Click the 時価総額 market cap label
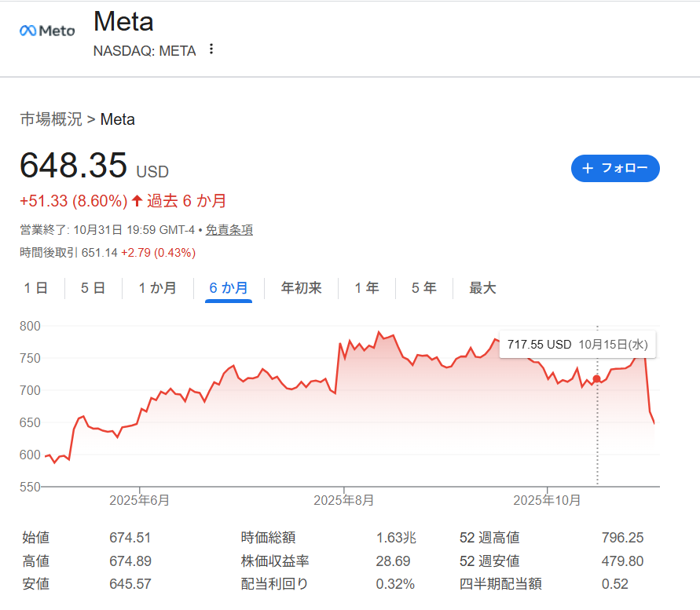 click(268, 538)
